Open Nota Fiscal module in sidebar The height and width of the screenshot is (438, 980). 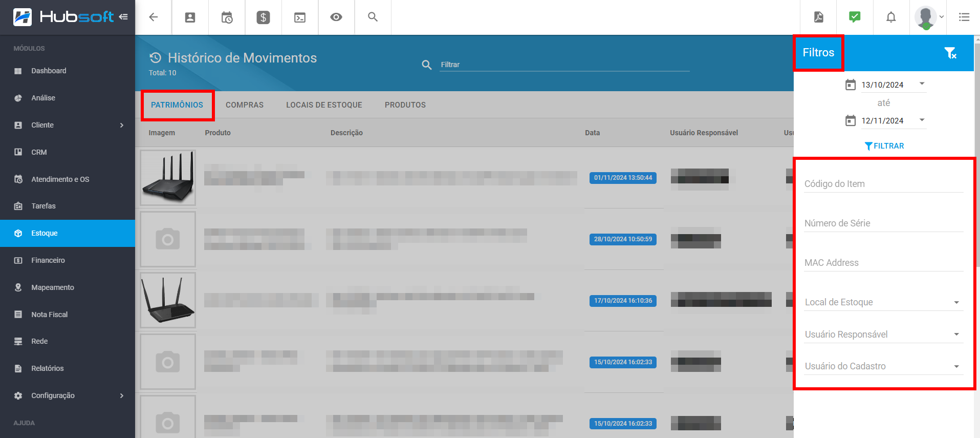[x=68, y=315]
